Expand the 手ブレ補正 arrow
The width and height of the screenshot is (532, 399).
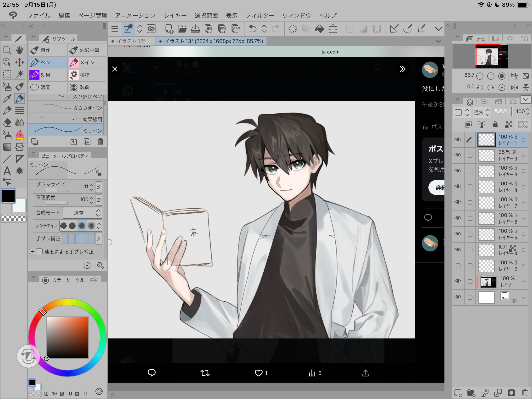[x=98, y=238]
